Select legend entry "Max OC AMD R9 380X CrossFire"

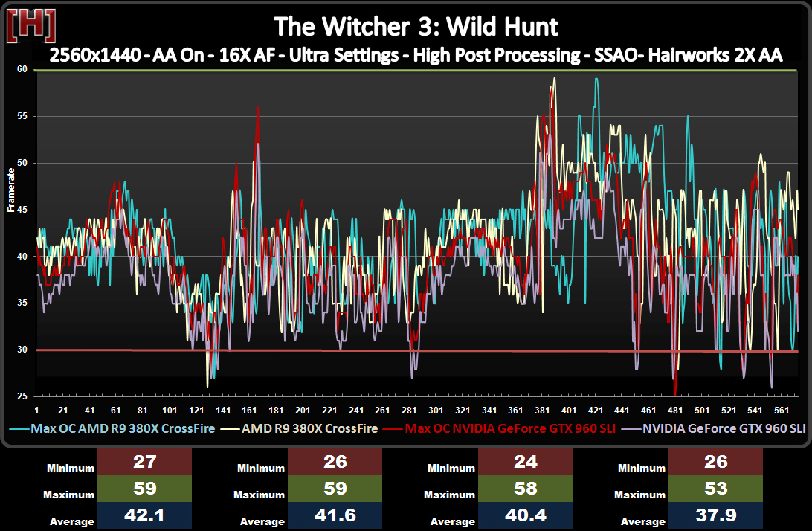pos(123,429)
